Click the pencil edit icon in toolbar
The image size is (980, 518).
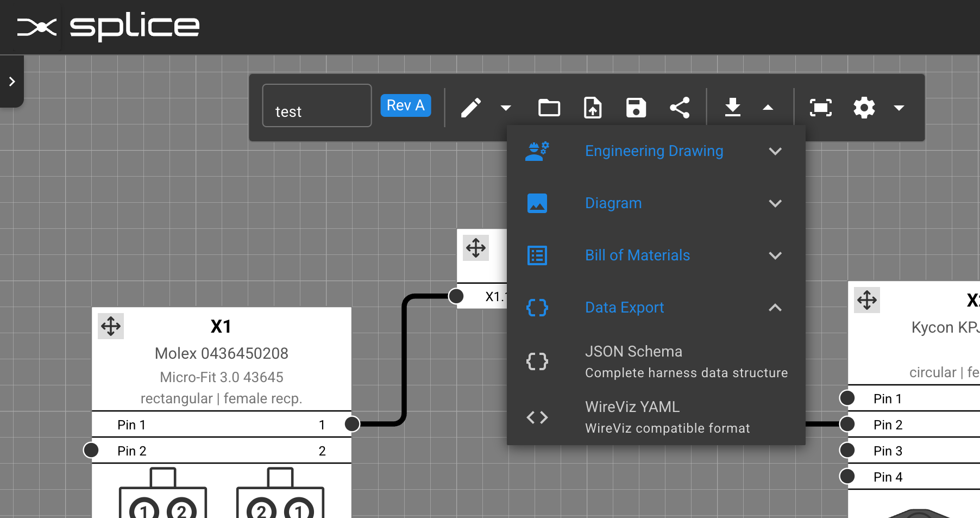point(470,108)
